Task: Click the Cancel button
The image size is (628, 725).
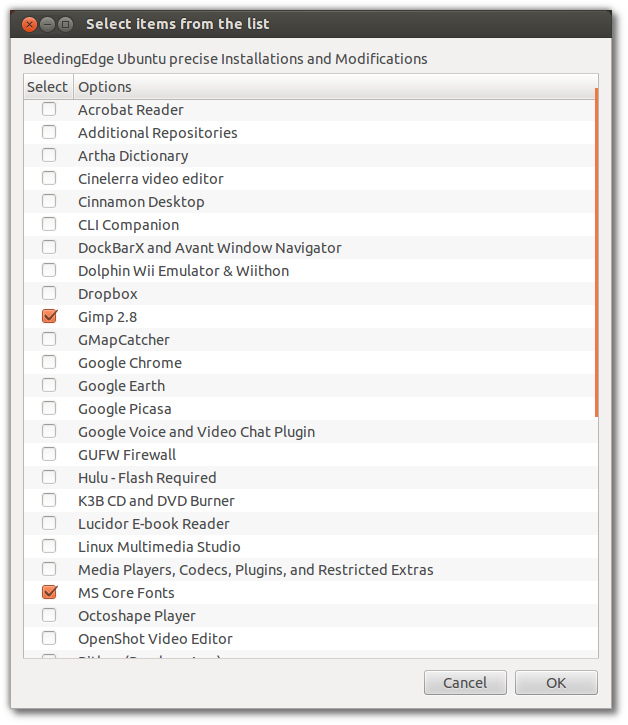Action: 465,682
